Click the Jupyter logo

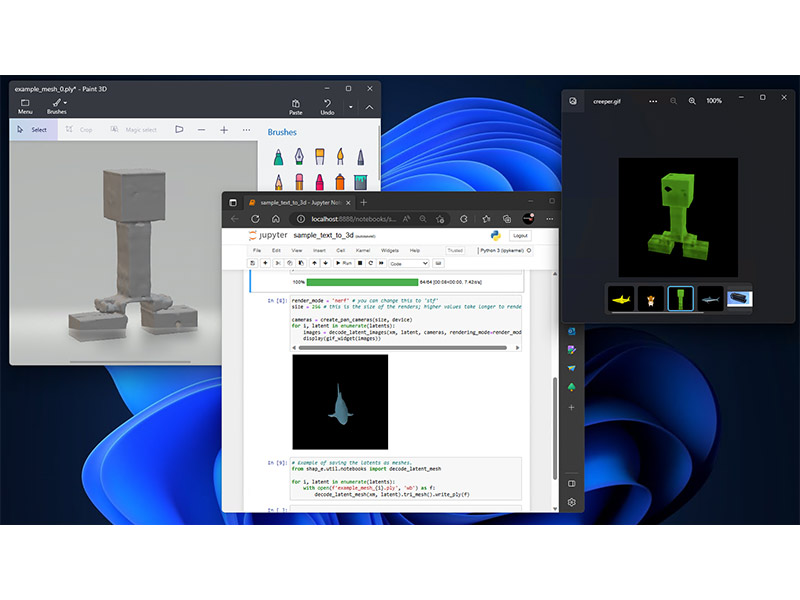click(x=268, y=235)
